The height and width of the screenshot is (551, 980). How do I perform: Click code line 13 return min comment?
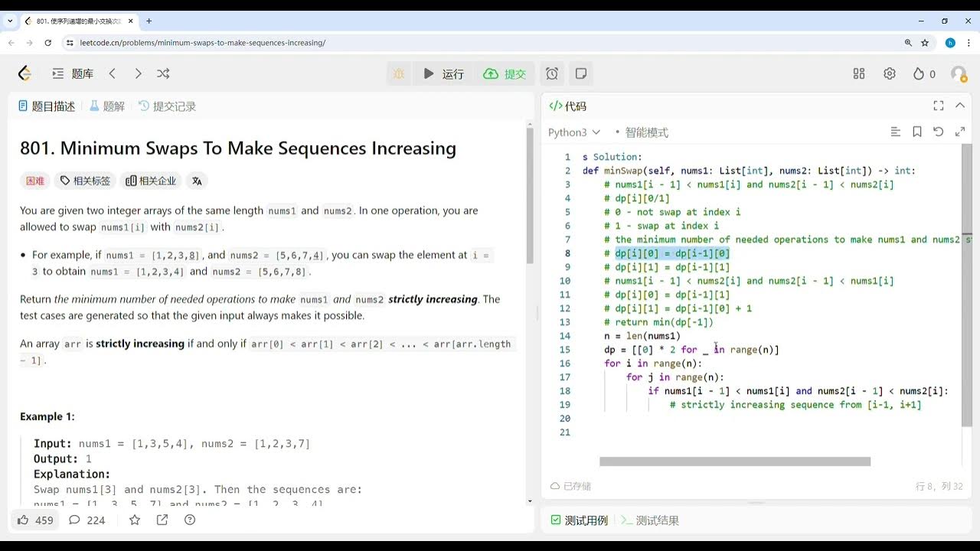(658, 322)
